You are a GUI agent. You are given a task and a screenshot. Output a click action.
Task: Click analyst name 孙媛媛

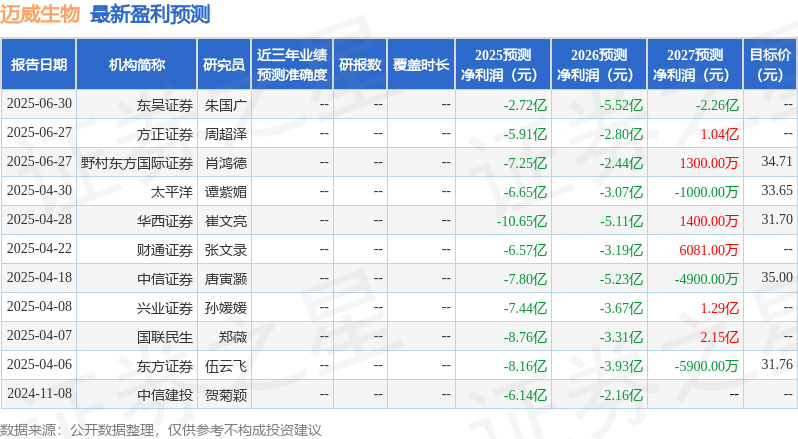225,308
